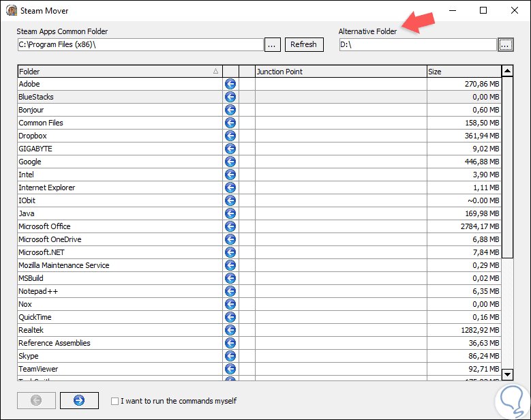Click the blue arrow icon in IObit row
Viewport: 531px width, 420px height.
coord(230,200)
